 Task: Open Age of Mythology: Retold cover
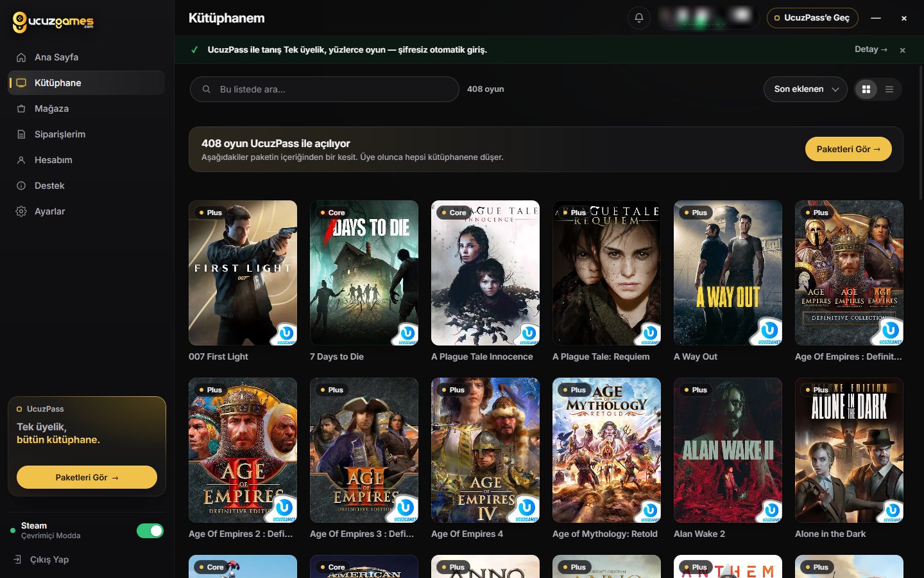606,450
